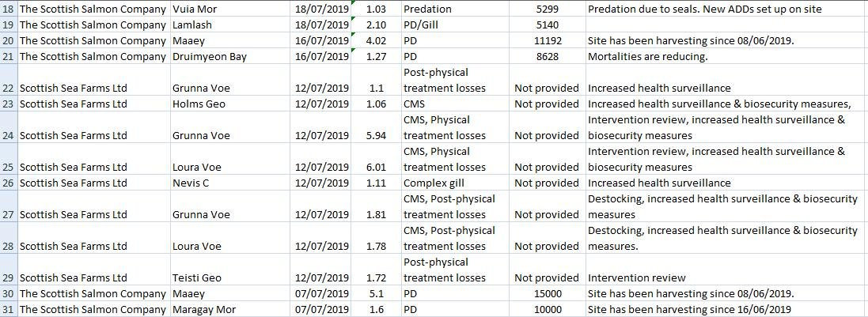Viewport: 868px width, 317px height.
Task: Click the Nevis C cell
Action: tap(191, 183)
